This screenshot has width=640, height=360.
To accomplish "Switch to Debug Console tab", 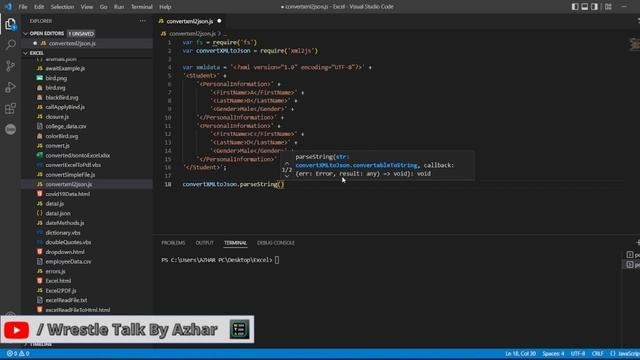I will (276, 243).
